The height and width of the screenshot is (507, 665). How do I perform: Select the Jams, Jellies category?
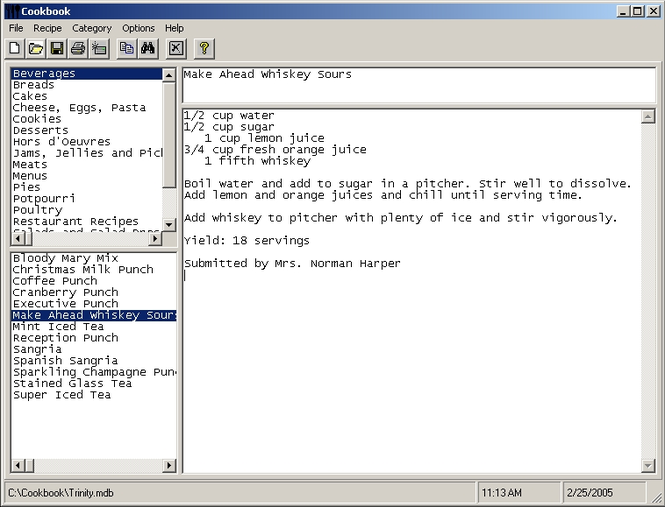click(87, 153)
